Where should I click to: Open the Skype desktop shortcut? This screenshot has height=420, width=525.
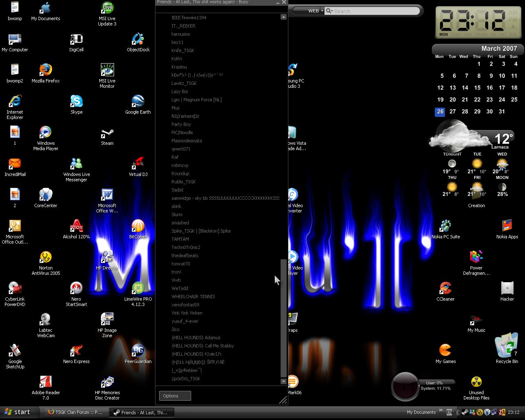(76, 102)
